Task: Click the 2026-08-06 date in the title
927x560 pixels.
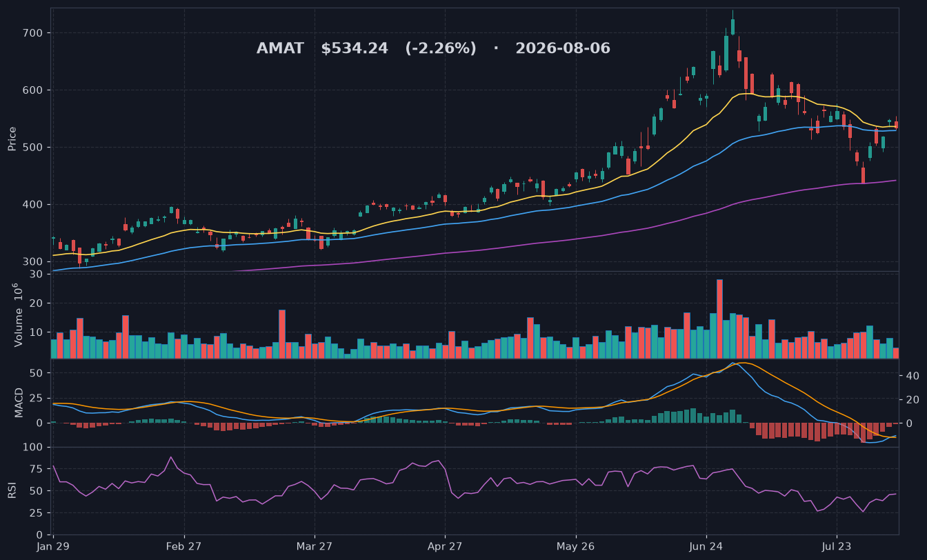Action: coord(563,49)
